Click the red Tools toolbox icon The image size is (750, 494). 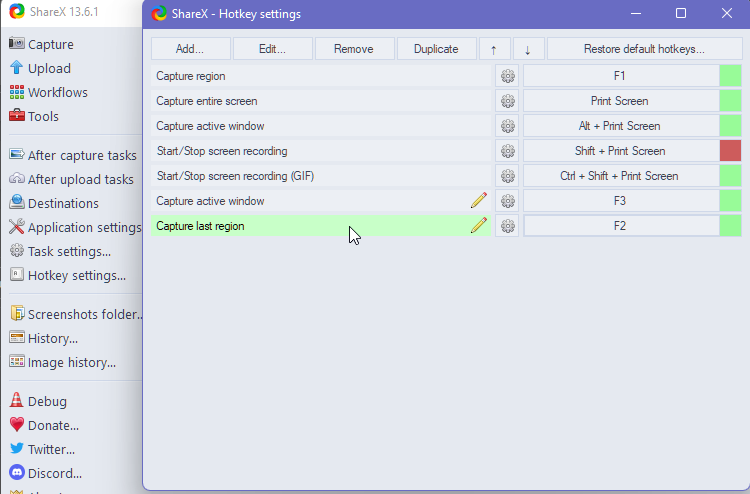tap(17, 115)
